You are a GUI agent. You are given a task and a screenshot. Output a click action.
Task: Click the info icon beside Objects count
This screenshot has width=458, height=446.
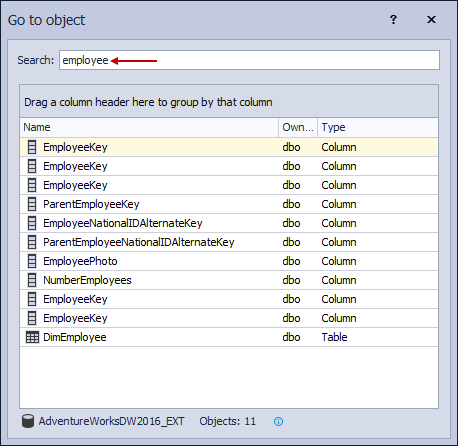pyautogui.click(x=278, y=422)
